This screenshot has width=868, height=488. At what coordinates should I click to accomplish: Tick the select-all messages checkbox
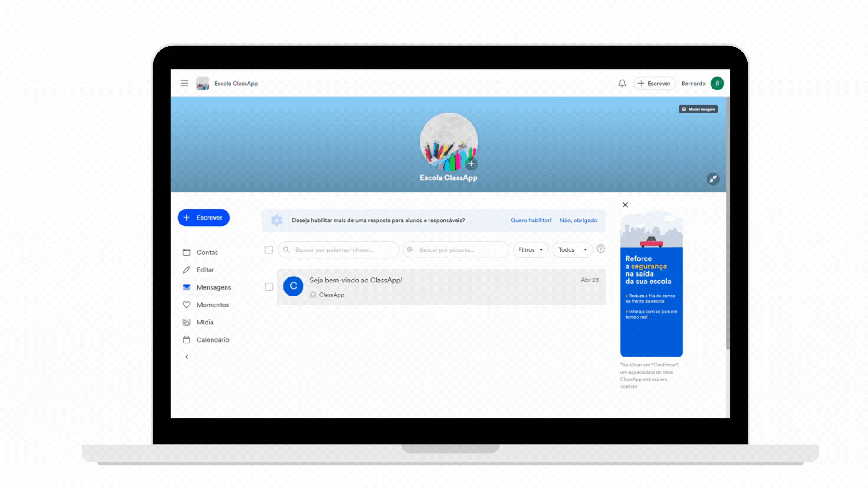269,250
